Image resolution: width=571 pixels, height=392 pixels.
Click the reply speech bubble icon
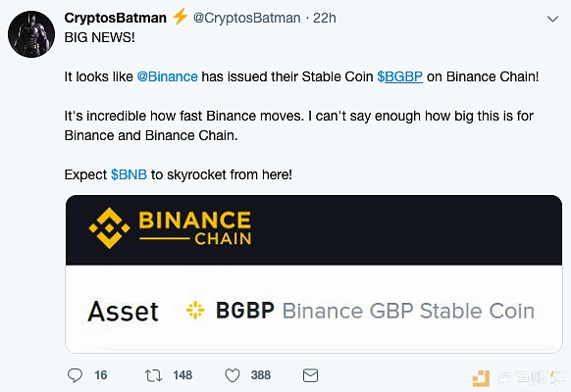pos(75,375)
